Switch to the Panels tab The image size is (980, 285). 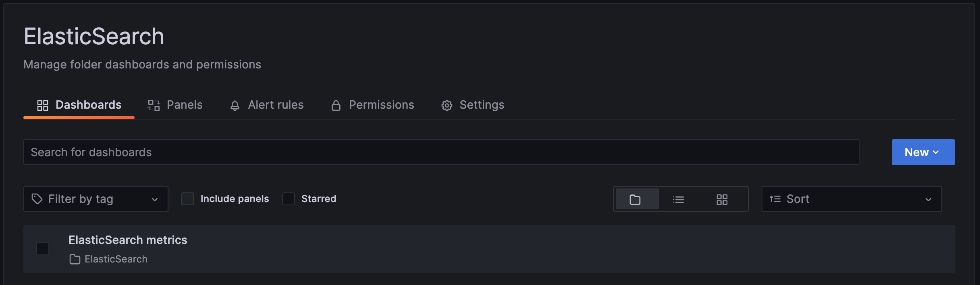point(185,105)
